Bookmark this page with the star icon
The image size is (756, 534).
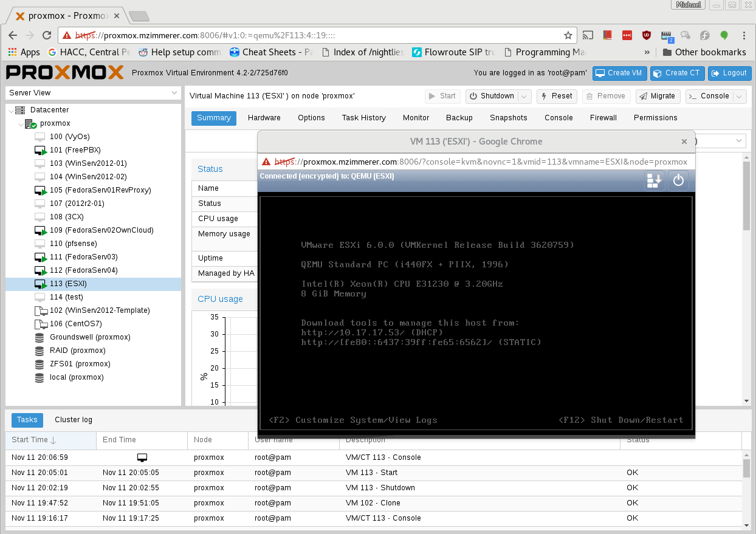(x=568, y=35)
